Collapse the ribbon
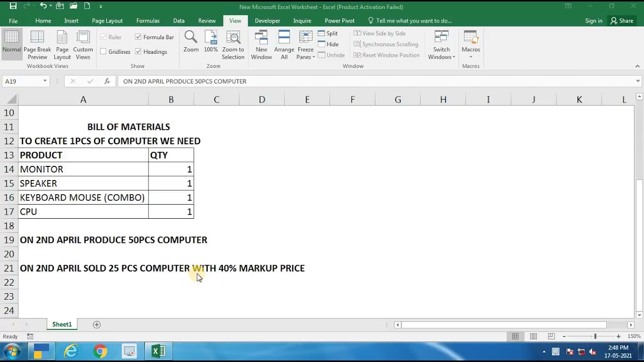 pos(637,66)
